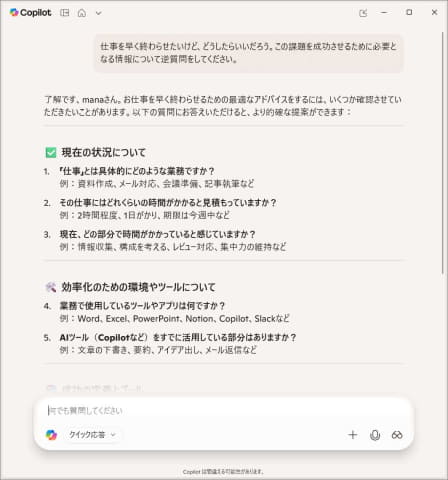The height and width of the screenshot is (480, 448).
Task: Click the user message bubble about 仕事
Action: tap(248, 53)
